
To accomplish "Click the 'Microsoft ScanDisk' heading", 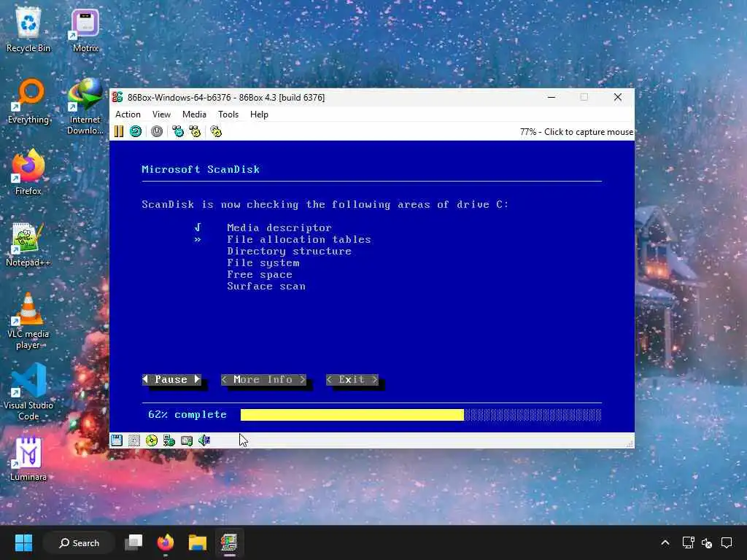I will [201, 169].
